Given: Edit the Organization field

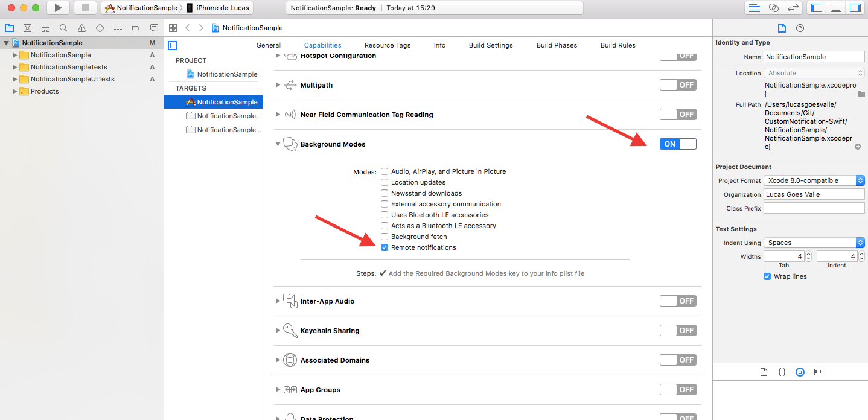Looking at the screenshot, I should coord(814,194).
